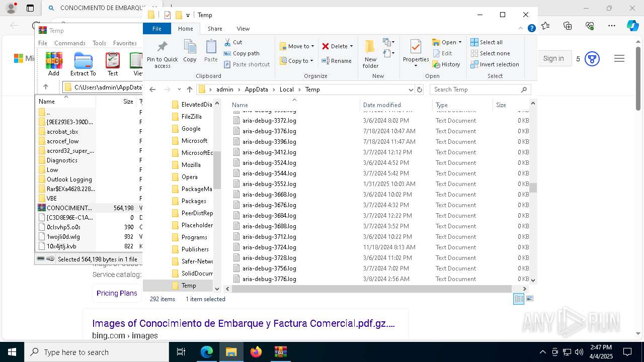Select file aria-debug-3724.log
This screenshot has height=362, width=644.
click(x=269, y=247)
